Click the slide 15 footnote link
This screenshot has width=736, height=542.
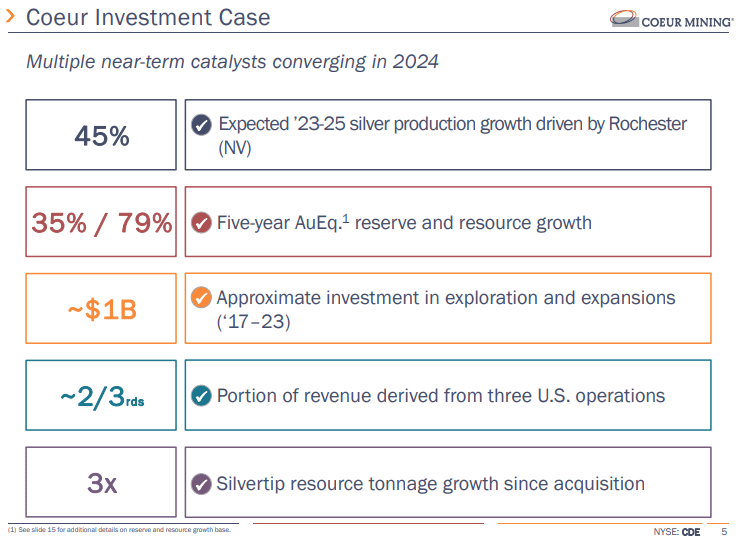pos(120,530)
